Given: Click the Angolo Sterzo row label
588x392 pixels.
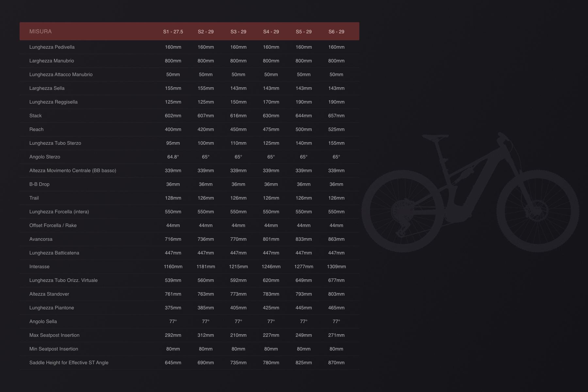Looking at the screenshot, I should [45, 157].
